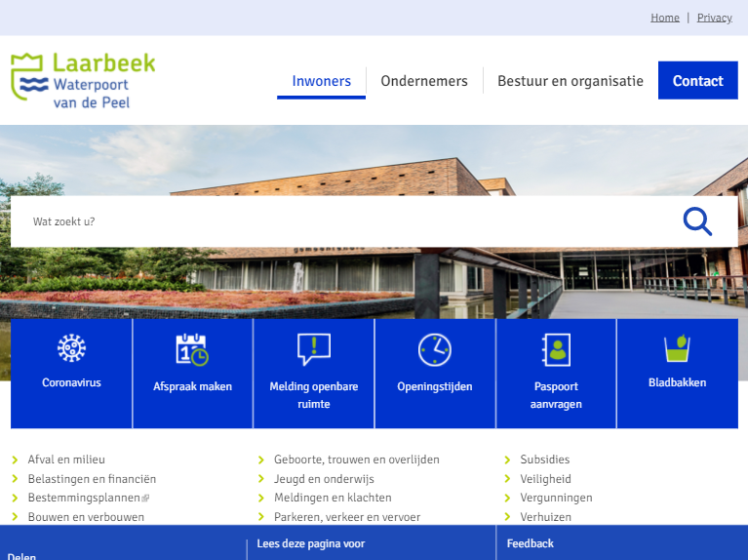Select the Inwoners tab

coord(322,81)
